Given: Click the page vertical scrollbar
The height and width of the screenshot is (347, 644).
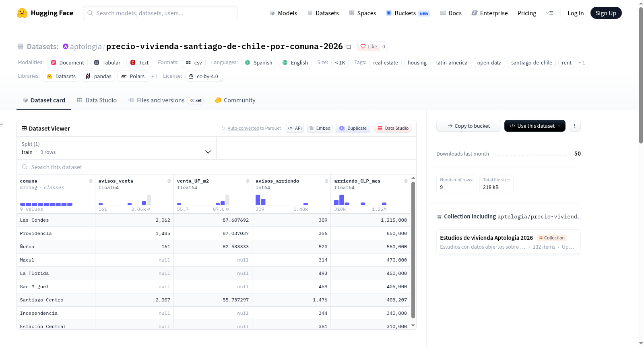Looking at the screenshot, I should pos(641,75).
